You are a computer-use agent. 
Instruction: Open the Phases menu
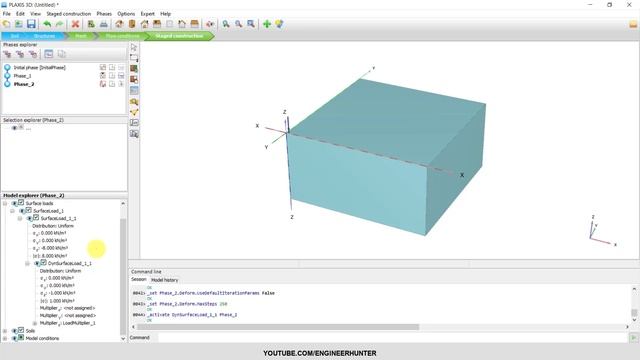[x=104, y=14]
